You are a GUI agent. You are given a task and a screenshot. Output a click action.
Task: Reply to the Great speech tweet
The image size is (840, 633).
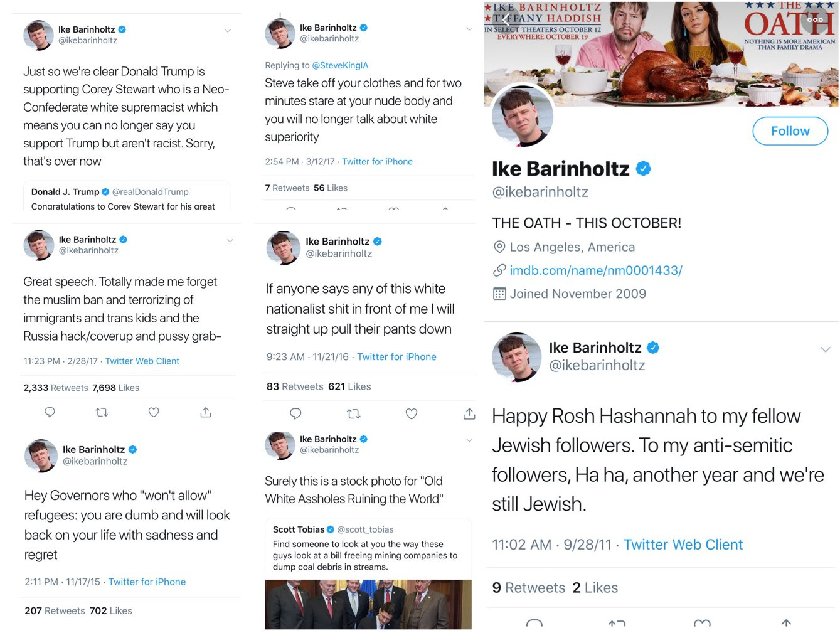(x=50, y=412)
